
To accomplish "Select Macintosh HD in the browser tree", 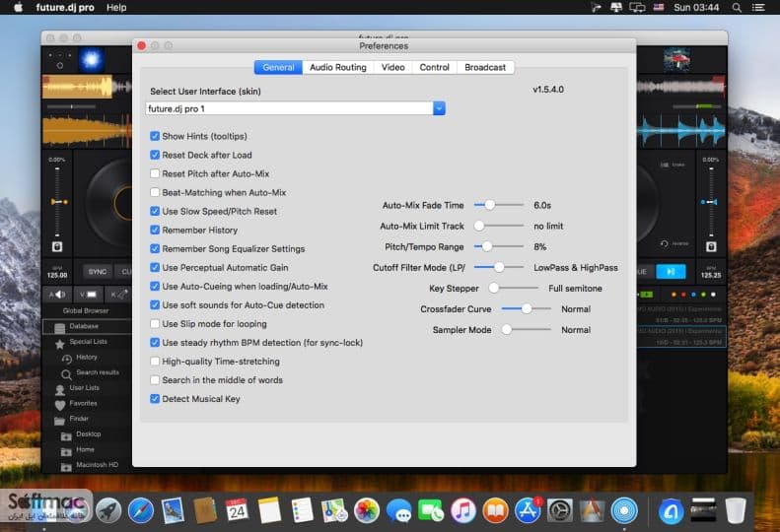I will click(x=97, y=465).
